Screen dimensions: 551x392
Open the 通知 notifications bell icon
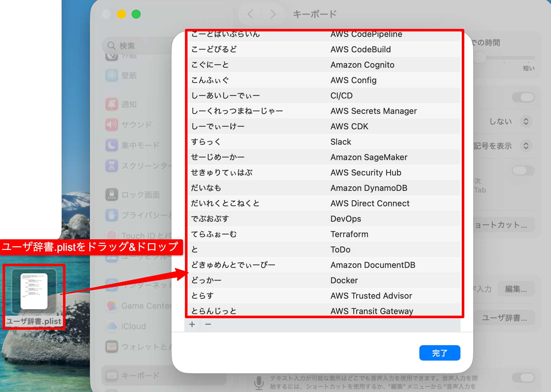(x=112, y=104)
